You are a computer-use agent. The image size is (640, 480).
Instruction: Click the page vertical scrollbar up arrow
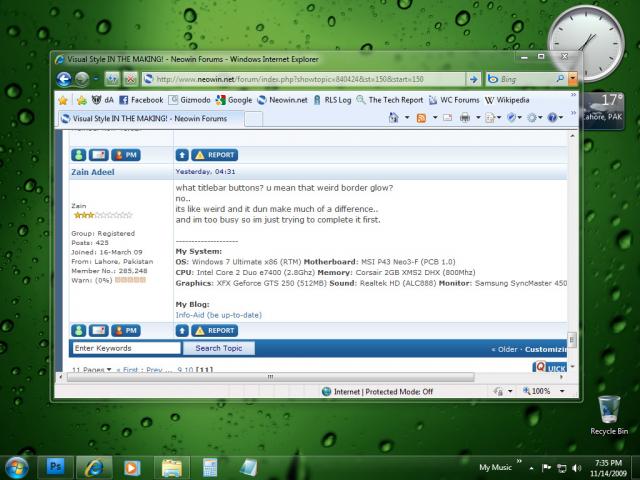tap(572, 136)
